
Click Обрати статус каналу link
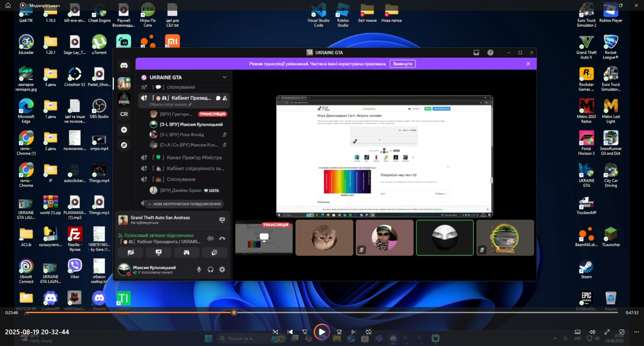click(x=171, y=105)
